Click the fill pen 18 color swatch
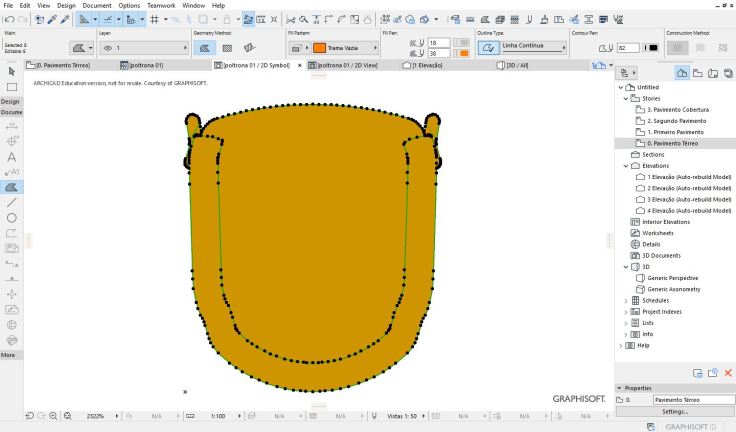The height and width of the screenshot is (432, 736). 462,43
